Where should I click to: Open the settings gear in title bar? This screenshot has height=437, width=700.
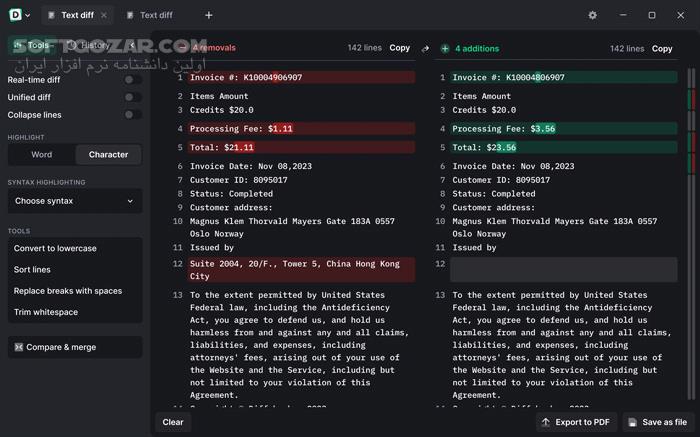point(592,15)
